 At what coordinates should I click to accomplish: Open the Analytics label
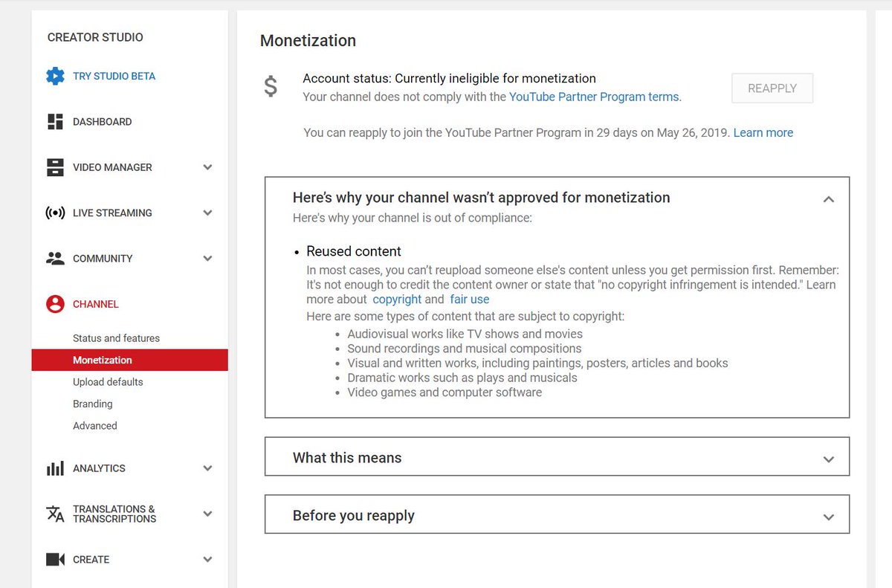(x=99, y=468)
